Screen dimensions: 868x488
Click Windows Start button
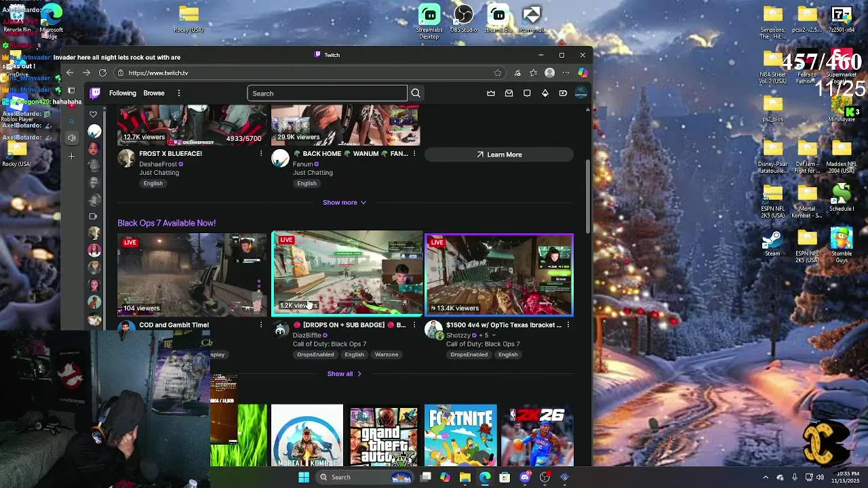304,477
